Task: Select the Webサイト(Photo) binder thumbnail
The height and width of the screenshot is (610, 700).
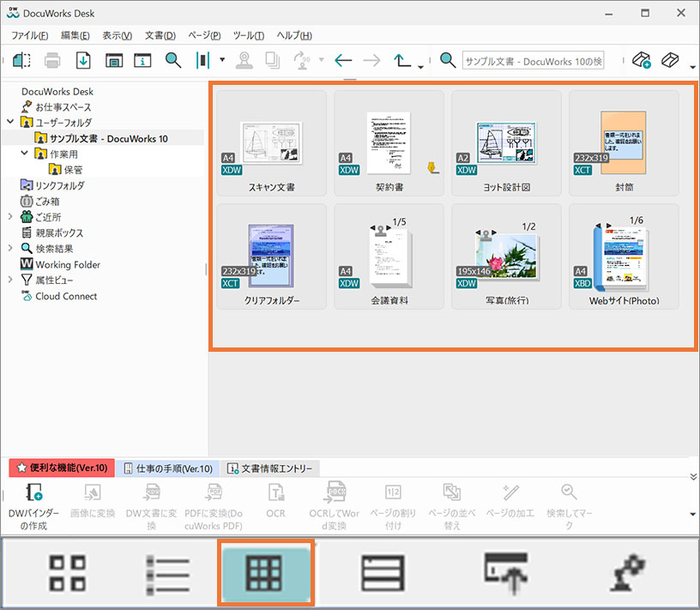Action: 624,257
